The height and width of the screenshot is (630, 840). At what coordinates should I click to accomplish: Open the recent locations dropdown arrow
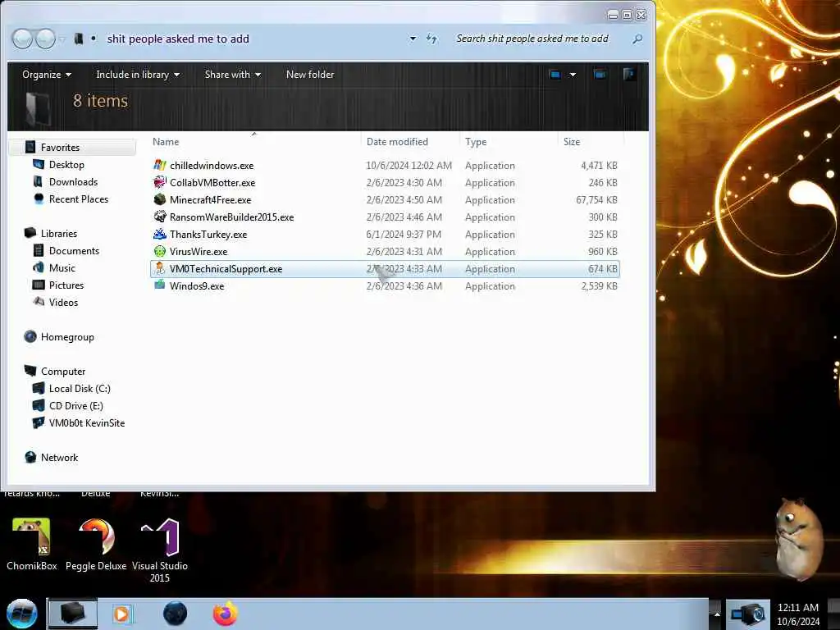62,39
